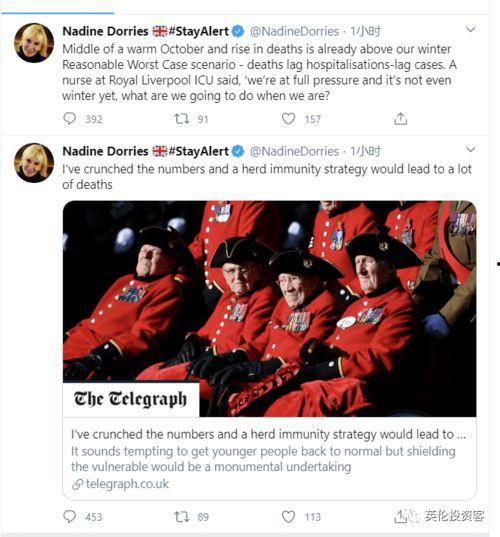Select the highlighted tab at top
500x537 pixels.
[57, 12]
